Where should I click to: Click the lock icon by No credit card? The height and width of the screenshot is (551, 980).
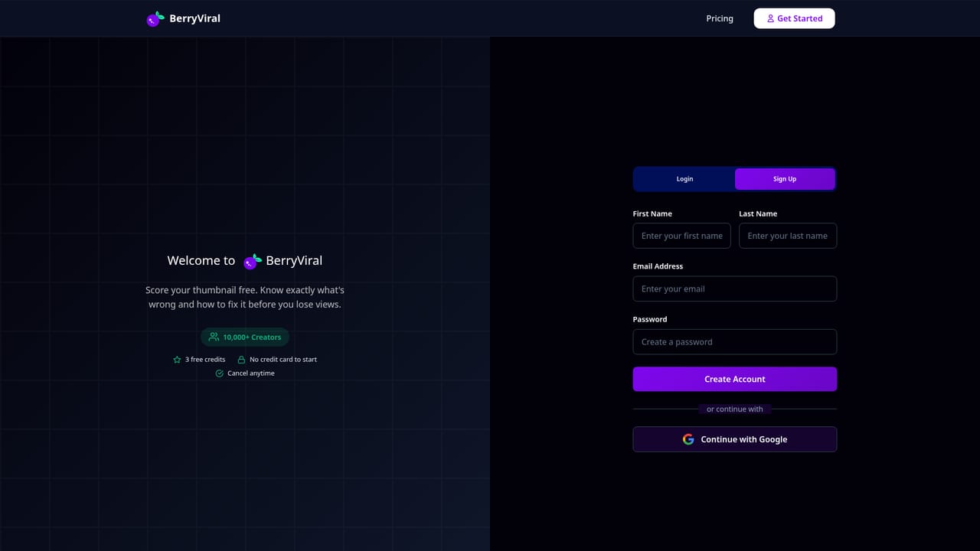coord(241,360)
